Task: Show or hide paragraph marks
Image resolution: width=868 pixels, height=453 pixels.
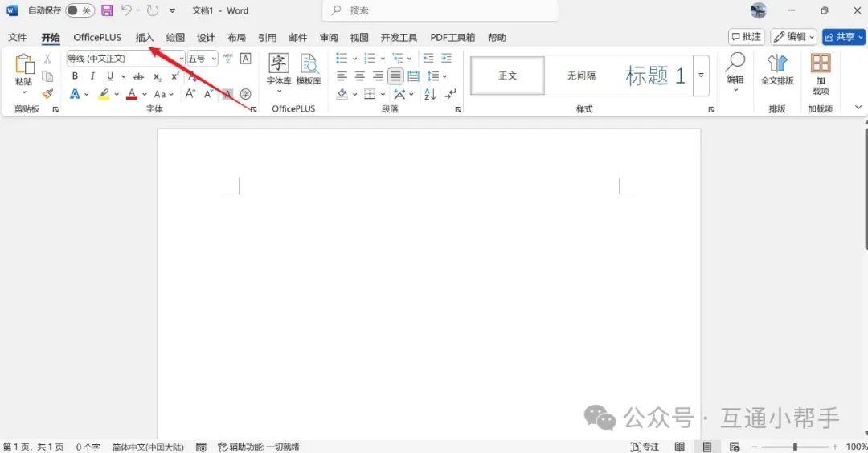Action: [x=451, y=94]
